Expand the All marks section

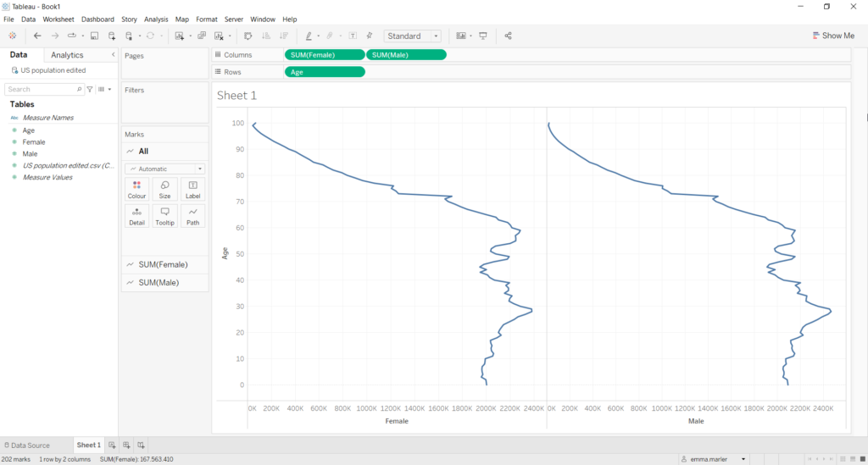coord(165,151)
